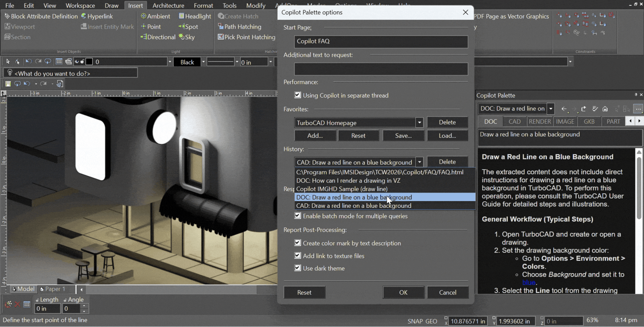Expand the Favorites TurboCAD Homepage dropdown

(x=419, y=123)
